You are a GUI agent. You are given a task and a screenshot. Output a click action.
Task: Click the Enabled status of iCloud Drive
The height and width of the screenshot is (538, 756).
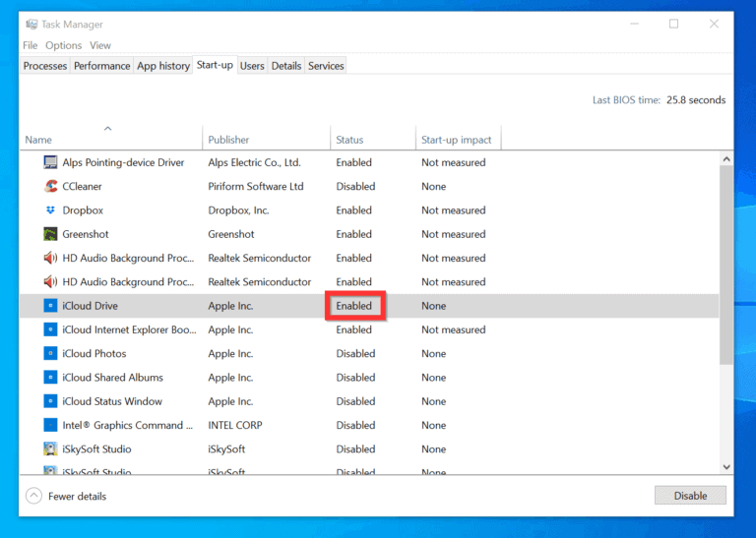tap(354, 306)
